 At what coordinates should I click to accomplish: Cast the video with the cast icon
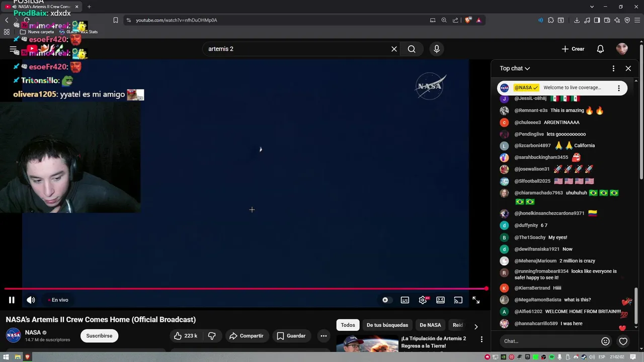458,300
